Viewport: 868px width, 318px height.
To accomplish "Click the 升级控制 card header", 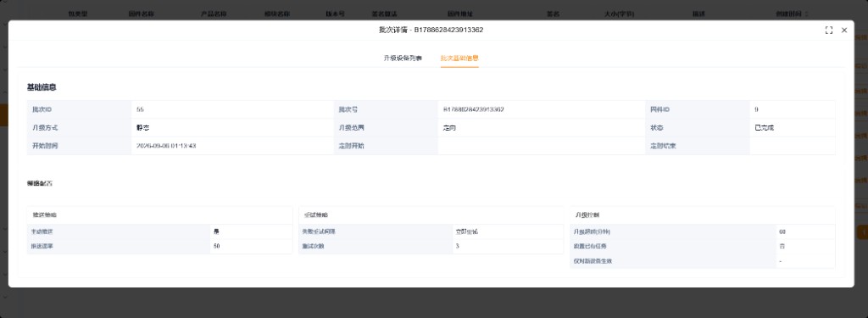I will click(x=703, y=215).
